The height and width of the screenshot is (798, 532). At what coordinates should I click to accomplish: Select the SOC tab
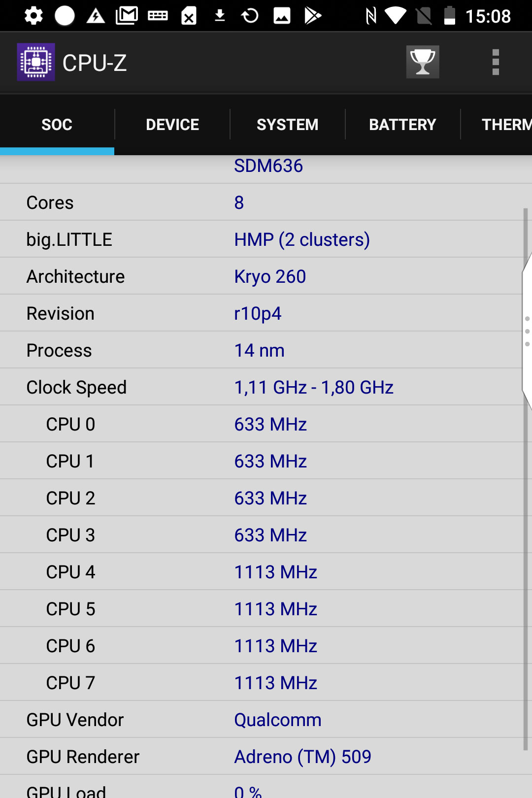tap(57, 125)
